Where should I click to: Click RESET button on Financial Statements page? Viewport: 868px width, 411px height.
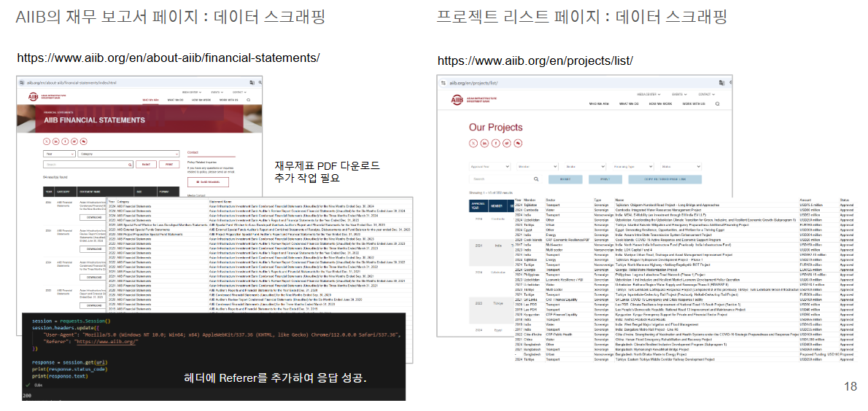click(146, 164)
